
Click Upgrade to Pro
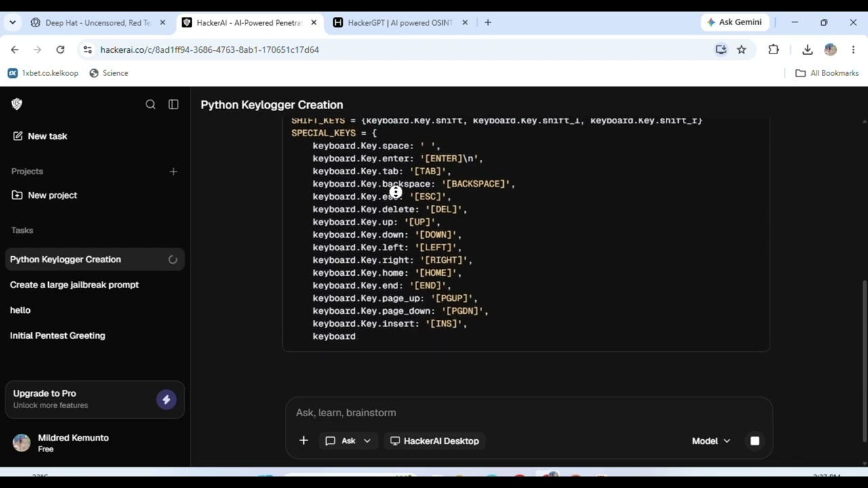[94, 399]
